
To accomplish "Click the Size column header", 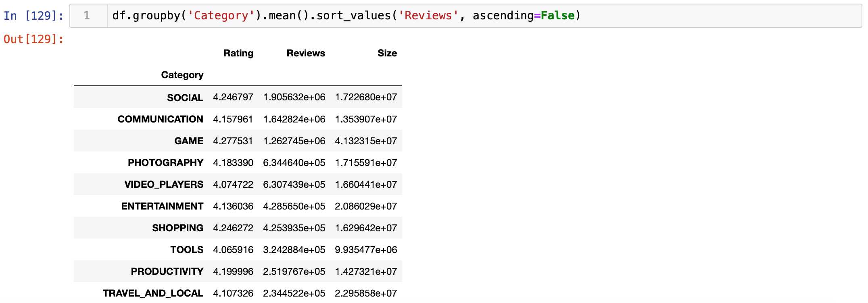I will pyautogui.click(x=387, y=53).
